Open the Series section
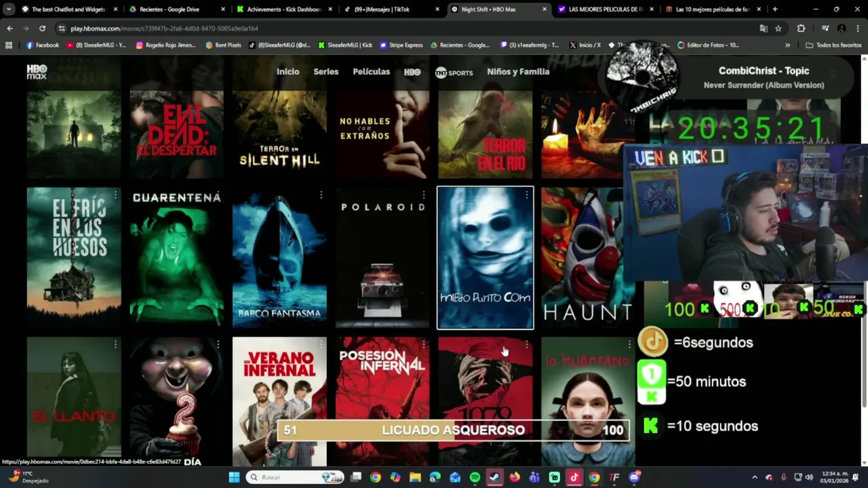868x488 pixels. click(x=325, y=72)
